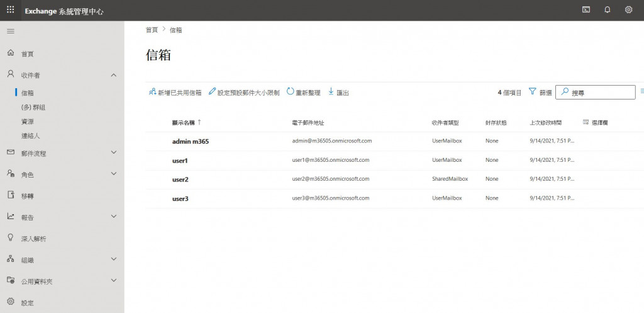Open 連絡人 in the sidebar
Screen dimensions: 644x313
point(30,136)
